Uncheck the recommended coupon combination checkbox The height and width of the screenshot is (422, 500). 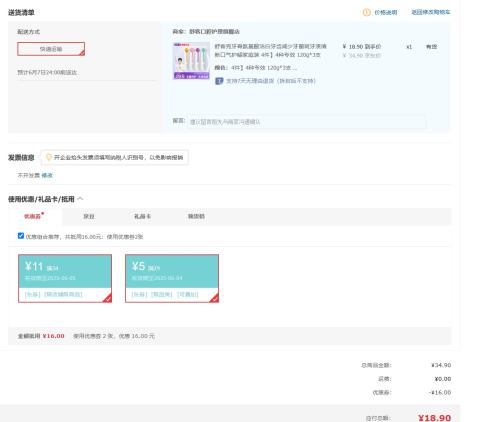(x=21, y=236)
